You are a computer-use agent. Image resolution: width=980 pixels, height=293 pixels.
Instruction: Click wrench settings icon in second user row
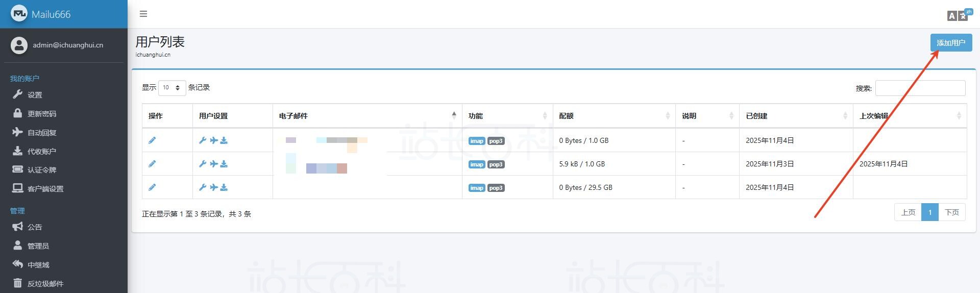pyautogui.click(x=203, y=164)
